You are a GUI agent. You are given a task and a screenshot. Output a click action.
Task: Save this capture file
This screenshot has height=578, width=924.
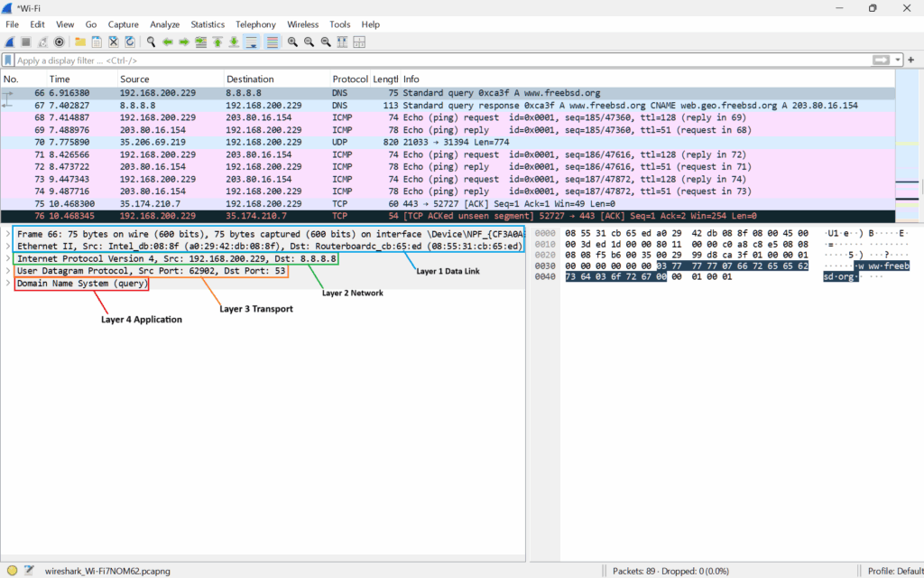click(97, 42)
